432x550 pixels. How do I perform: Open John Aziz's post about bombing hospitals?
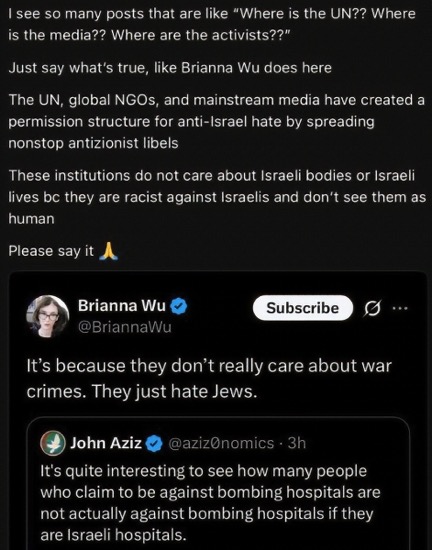210,503
